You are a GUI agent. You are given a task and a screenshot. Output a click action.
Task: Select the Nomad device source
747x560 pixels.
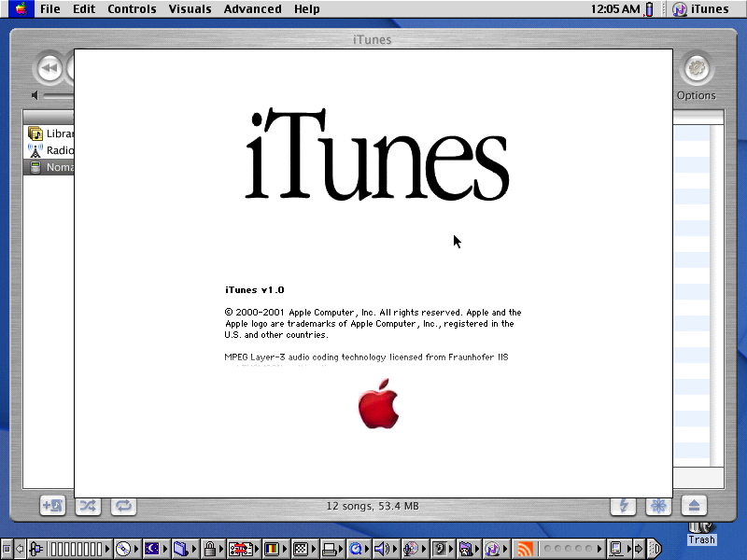coord(49,167)
